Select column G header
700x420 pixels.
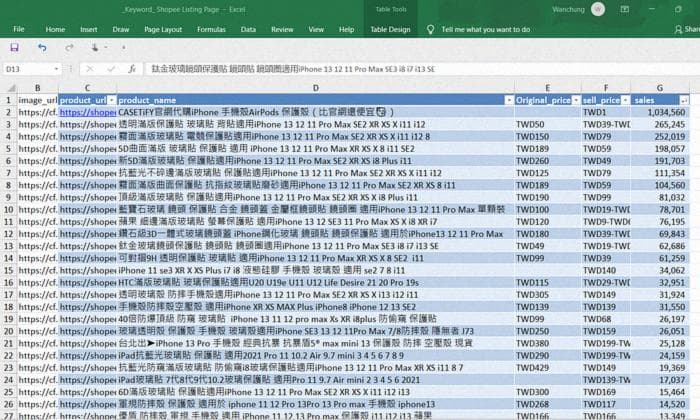click(660, 88)
